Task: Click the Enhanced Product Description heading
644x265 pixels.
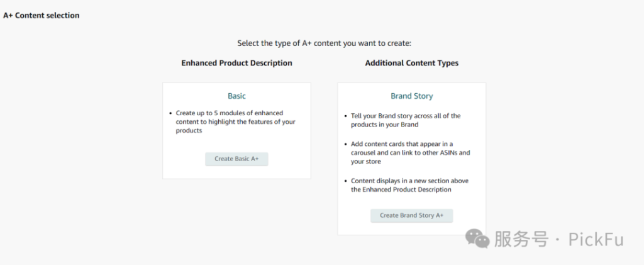Action: (236, 63)
